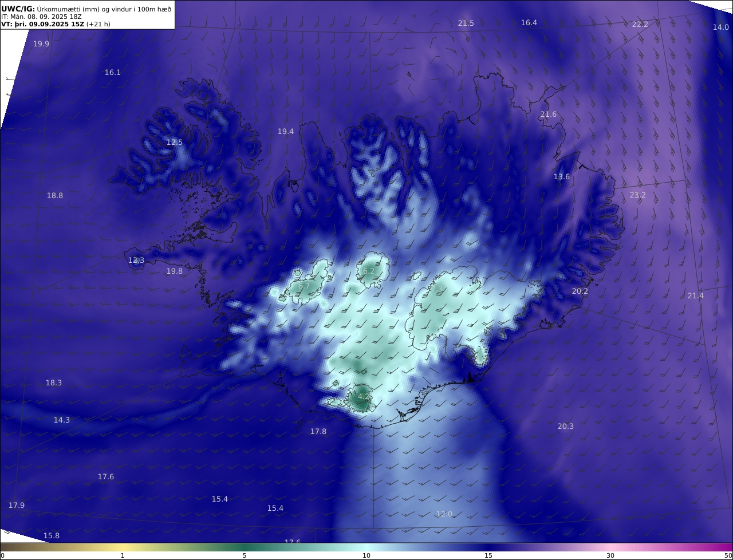
Task: Select the 19.9 value label
Action: point(41,44)
